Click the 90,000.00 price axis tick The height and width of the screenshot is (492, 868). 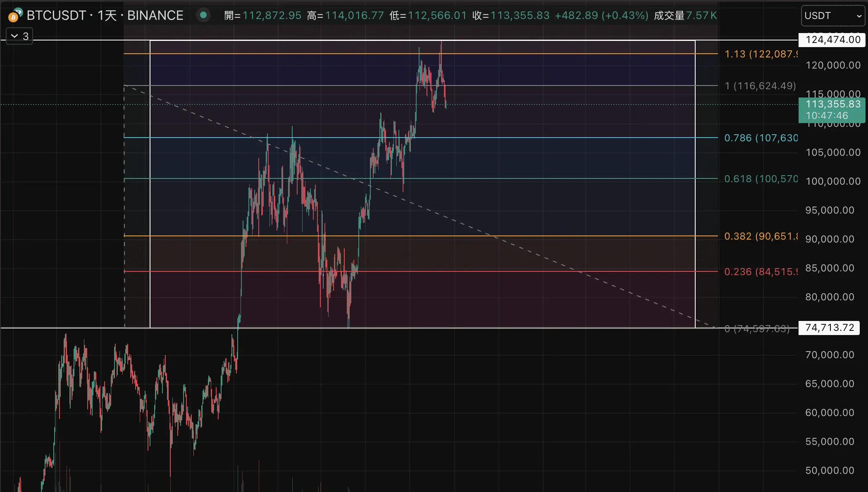(830, 239)
